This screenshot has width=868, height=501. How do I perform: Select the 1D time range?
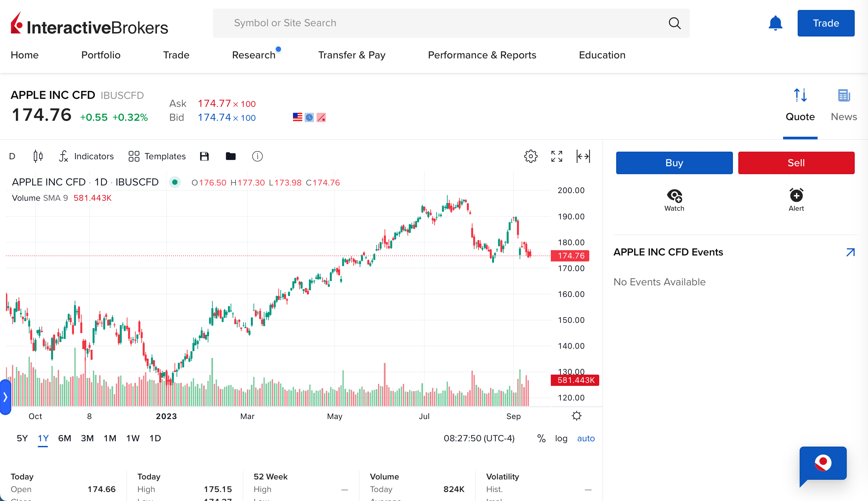coord(155,438)
